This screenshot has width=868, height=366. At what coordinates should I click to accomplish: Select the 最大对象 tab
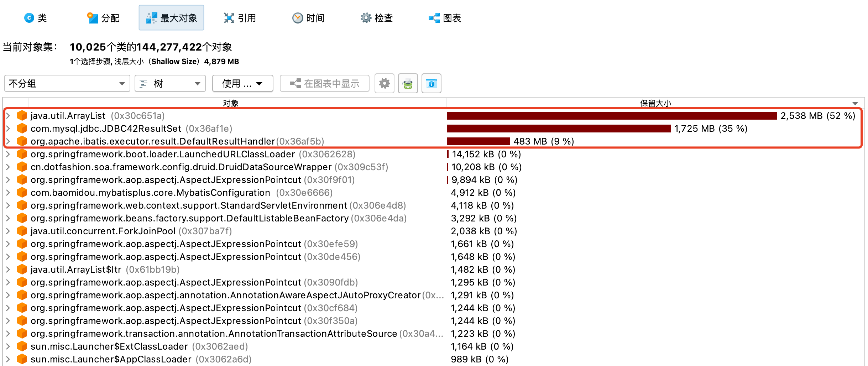171,18
